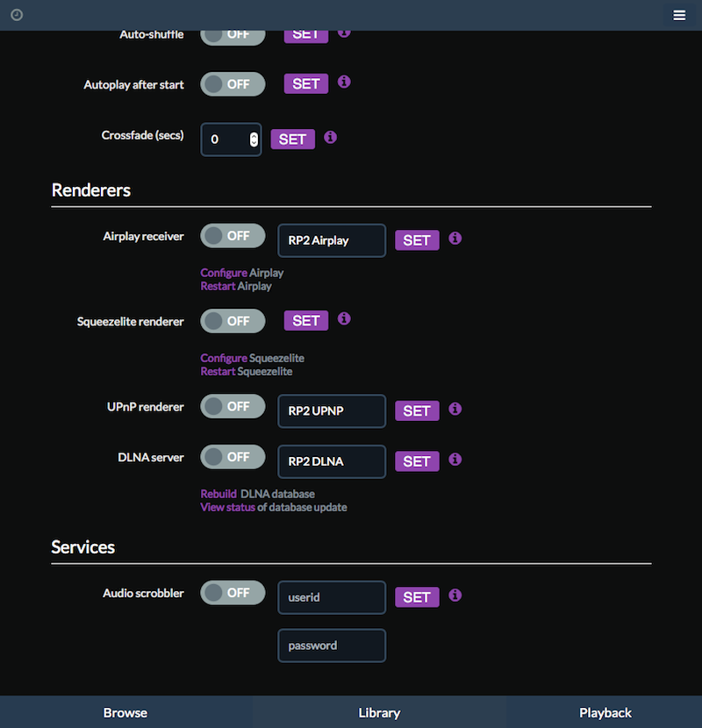Focus the Crossfade seconds field
The height and width of the screenshot is (728, 702).
pyautogui.click(x=231, y=139)
